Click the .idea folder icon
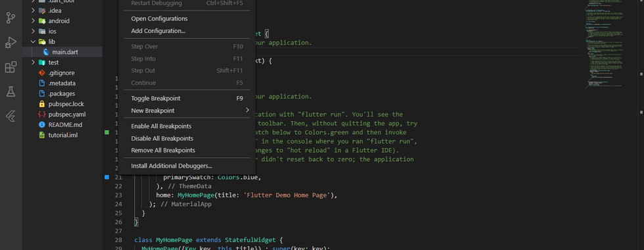The image size is (644, 250). tap(41, 11)
